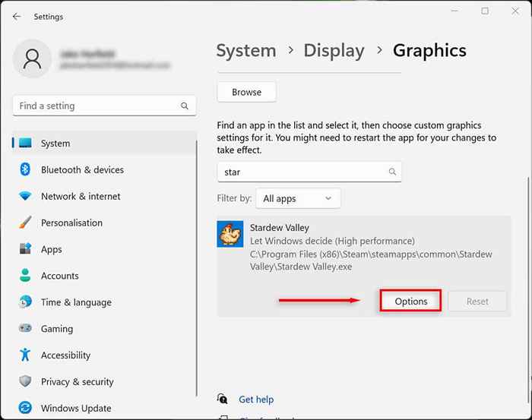Click the search magnifier in Find a setting
The height and width of the screenshot is (420, 532).
click(185, 106)
